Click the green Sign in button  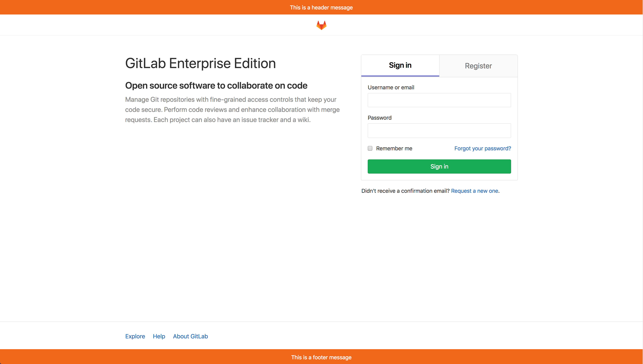[x=439, y=166]
